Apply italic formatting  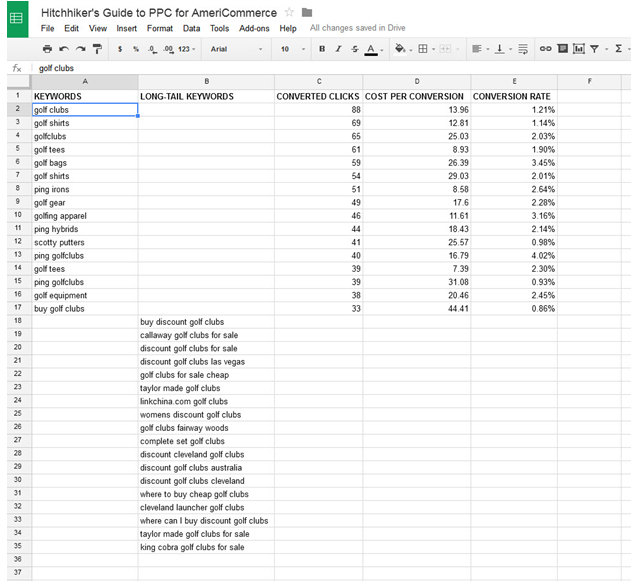pos(338,49)
